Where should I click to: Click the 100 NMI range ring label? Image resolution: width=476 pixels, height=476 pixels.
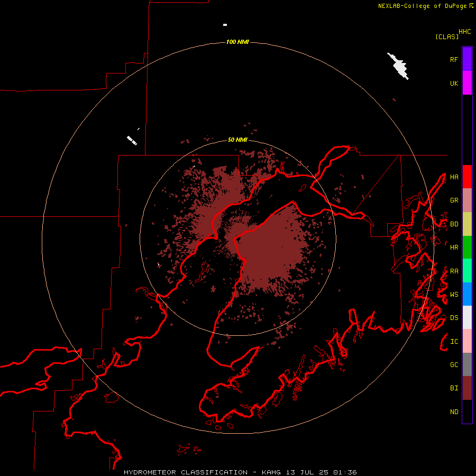coord(237,42)
